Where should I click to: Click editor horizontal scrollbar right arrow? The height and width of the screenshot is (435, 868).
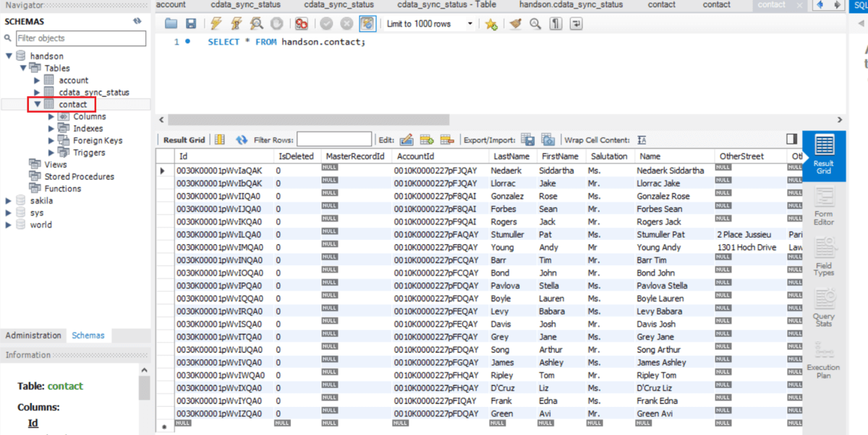pyautogui.click(x=840, y=120)
